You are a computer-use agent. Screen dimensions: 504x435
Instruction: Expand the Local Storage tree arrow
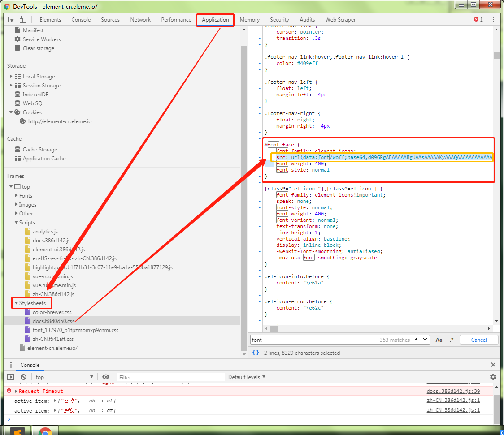tap(11, 77)
